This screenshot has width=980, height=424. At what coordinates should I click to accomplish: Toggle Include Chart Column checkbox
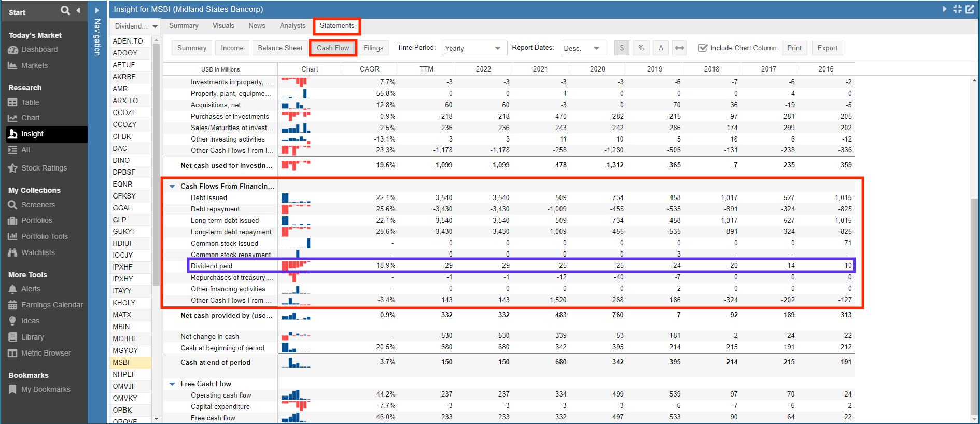pos(703,48)
